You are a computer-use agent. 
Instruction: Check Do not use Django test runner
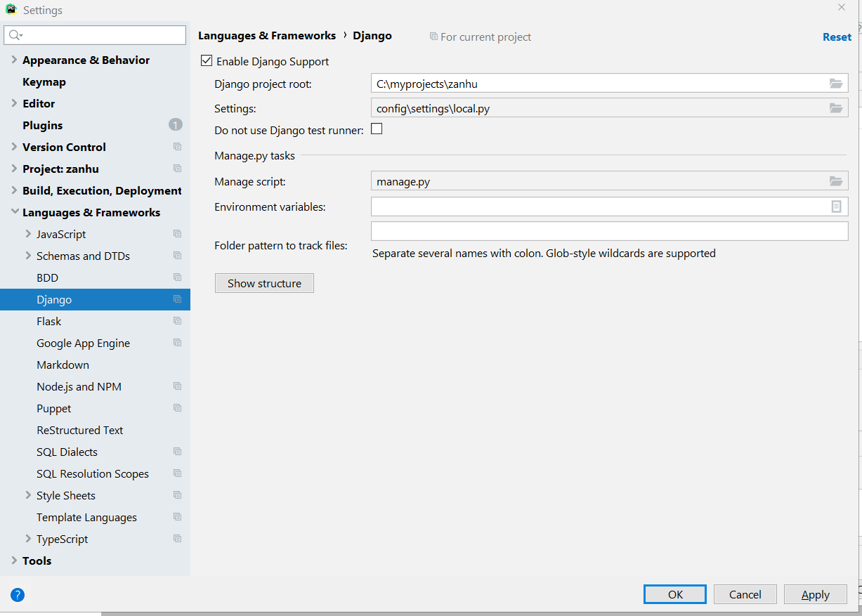tap(377, 129)
